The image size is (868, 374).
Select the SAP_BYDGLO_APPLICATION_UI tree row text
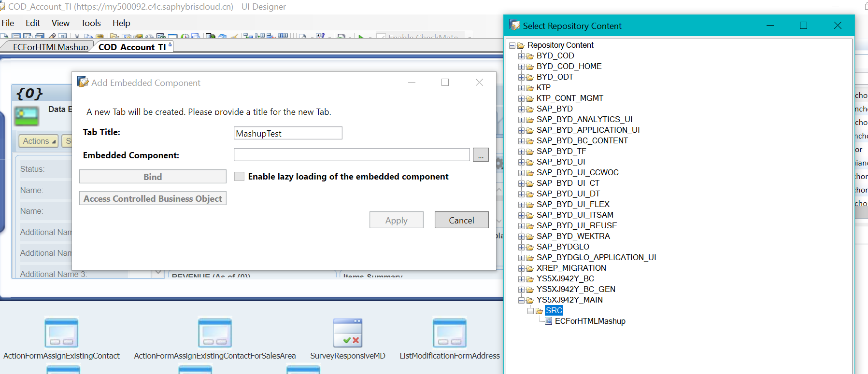pyautogui.click(x=596, y=258)
